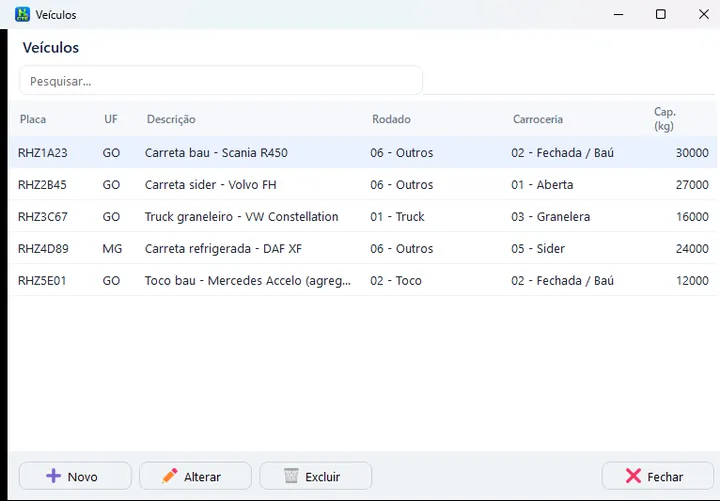Sort by Descrição column header
This screenshot has width=720, height=501.
[171, 119]
